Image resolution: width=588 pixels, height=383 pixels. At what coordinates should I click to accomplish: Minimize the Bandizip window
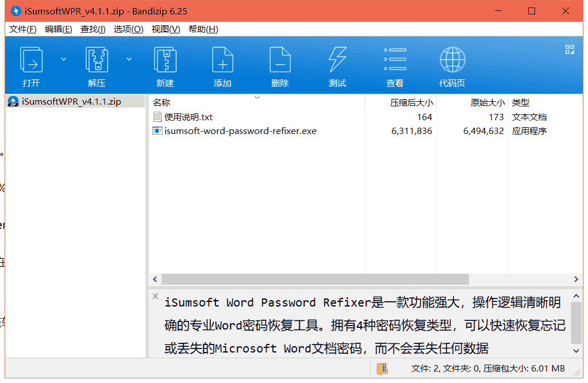[498, 12]
